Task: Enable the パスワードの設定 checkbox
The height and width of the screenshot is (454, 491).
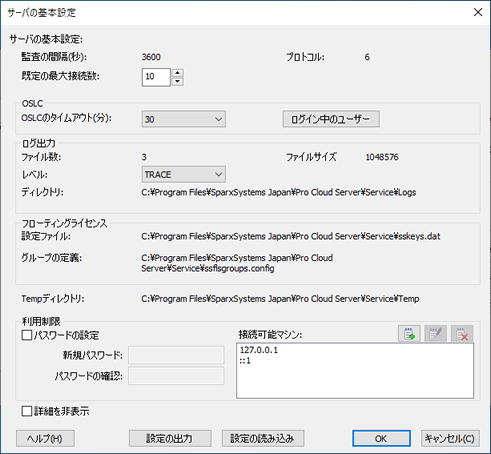Action: pos(27,335)
